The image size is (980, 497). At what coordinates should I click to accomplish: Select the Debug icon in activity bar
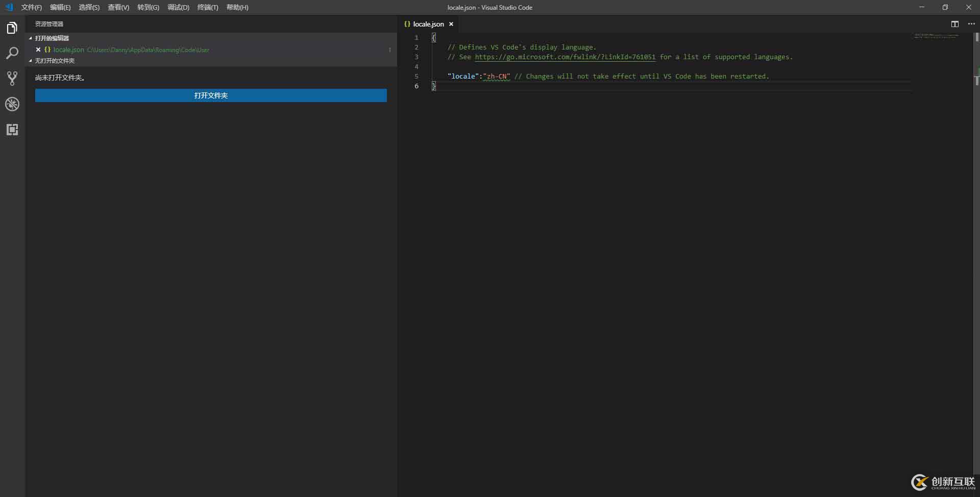click(12, 104)
